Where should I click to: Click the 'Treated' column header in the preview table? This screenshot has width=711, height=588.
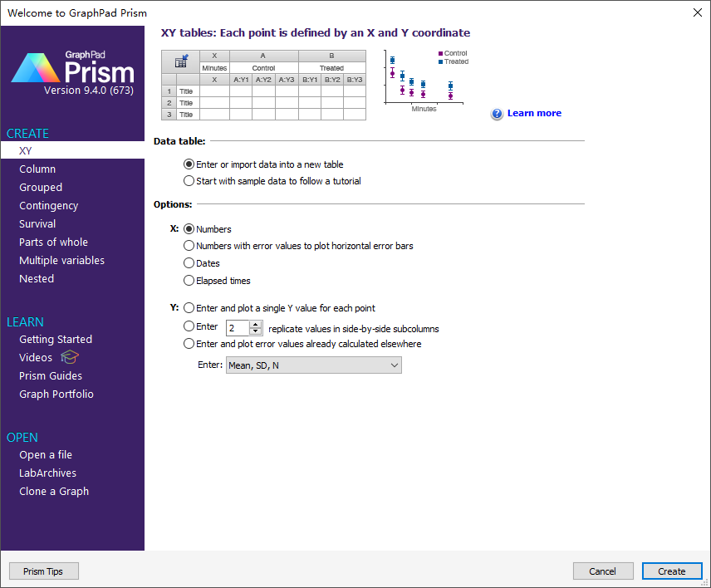(x=331, y=68)
